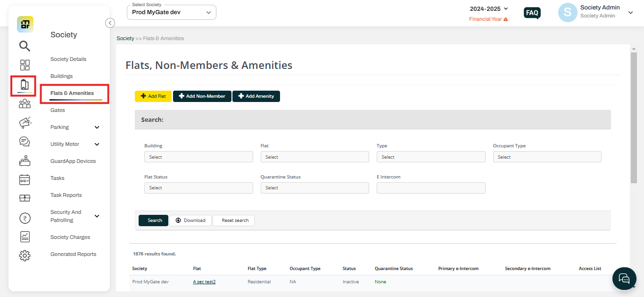The image size is (644, 297).
Task: Click the MyGate logo icon
Action: coord(25,24)
